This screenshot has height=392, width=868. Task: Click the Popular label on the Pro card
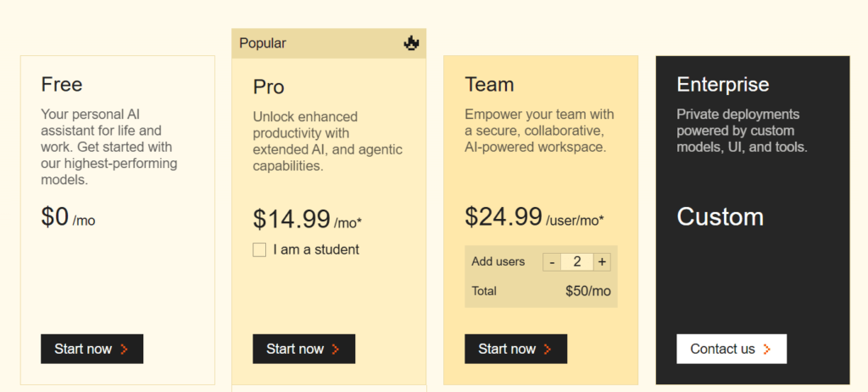(263, 43)
